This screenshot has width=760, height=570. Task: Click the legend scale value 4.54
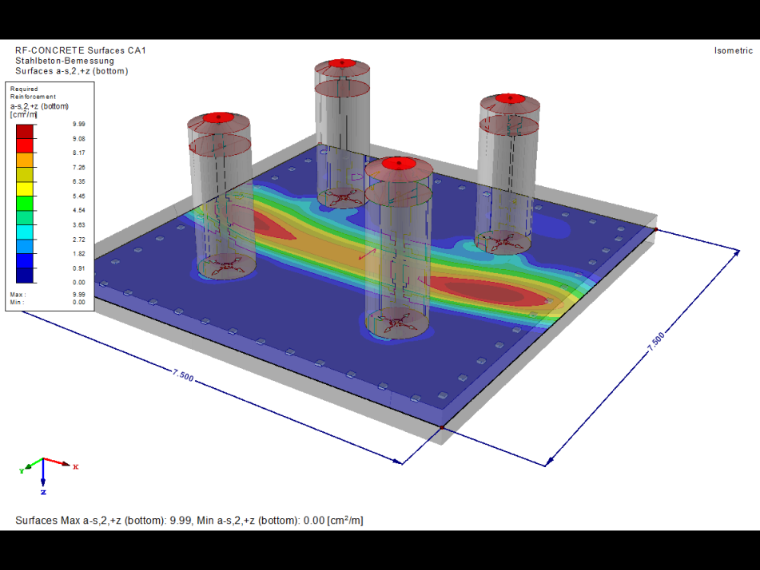click(79, 210)
